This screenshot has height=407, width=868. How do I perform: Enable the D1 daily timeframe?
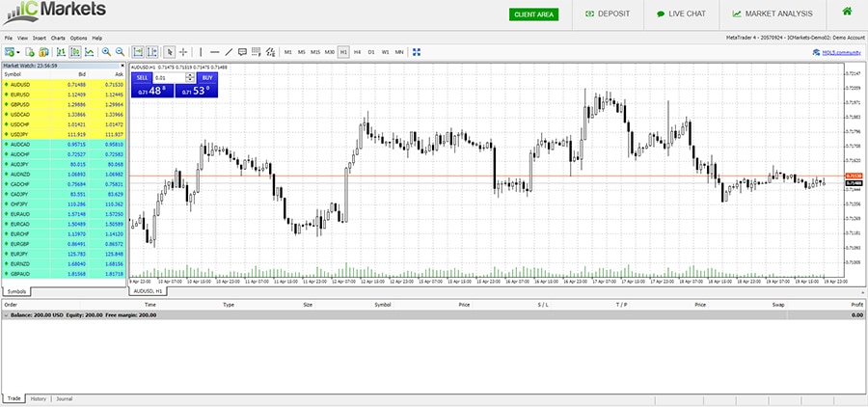pyautogui.click(x=371, y=51)
